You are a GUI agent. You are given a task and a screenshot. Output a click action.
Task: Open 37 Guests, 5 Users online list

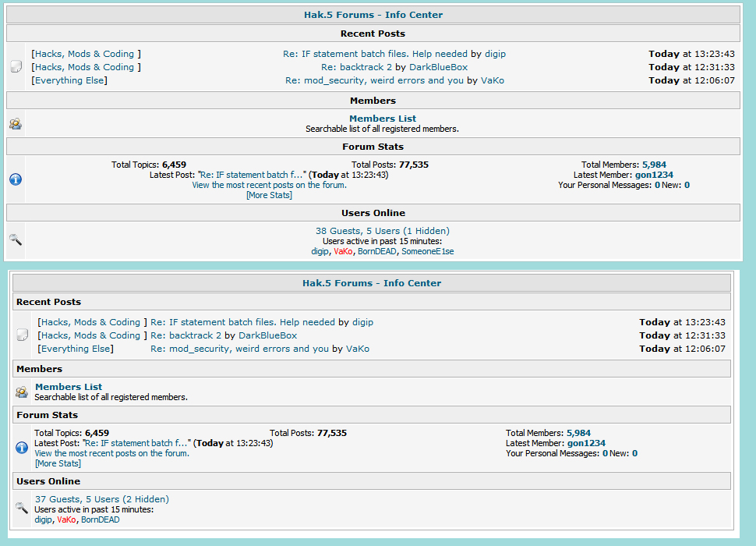tap(102, 499)
